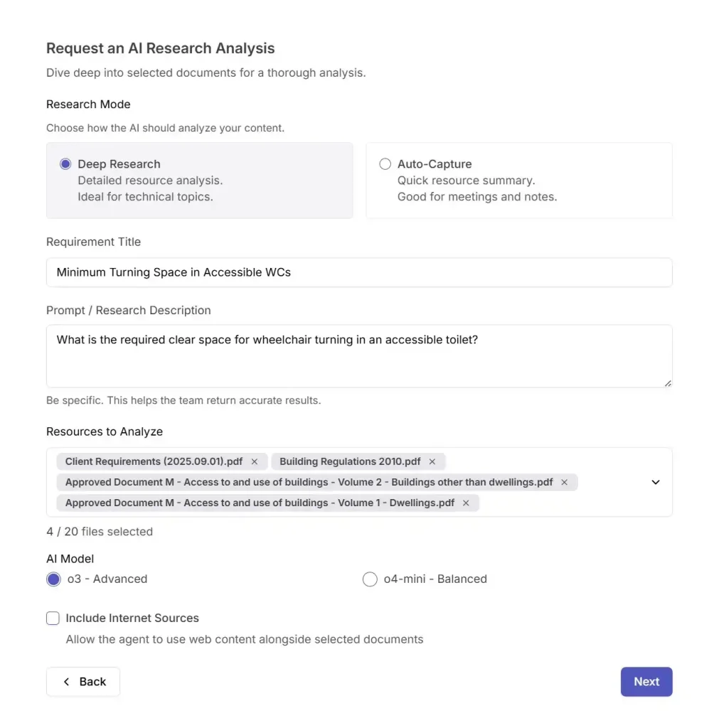This screenshot has height=728, width=709.
Task: Select the o3 - Advanced model
Action: coord(53,579)
